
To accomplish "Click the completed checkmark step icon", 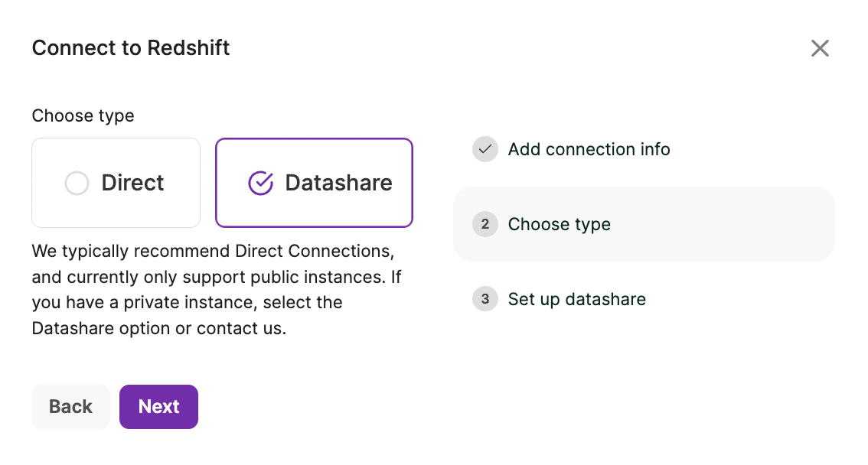I will coord(485,150).
